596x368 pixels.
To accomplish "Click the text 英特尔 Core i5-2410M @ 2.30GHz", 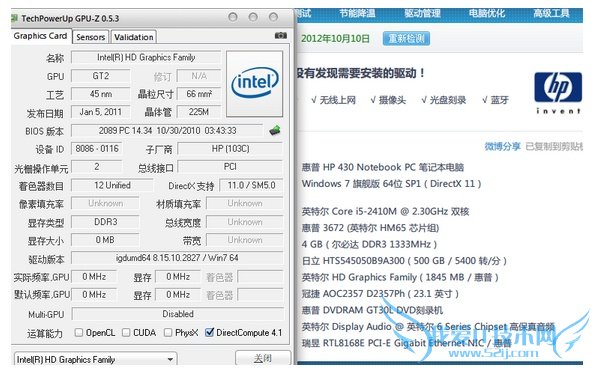I will (x=385, y=211).
